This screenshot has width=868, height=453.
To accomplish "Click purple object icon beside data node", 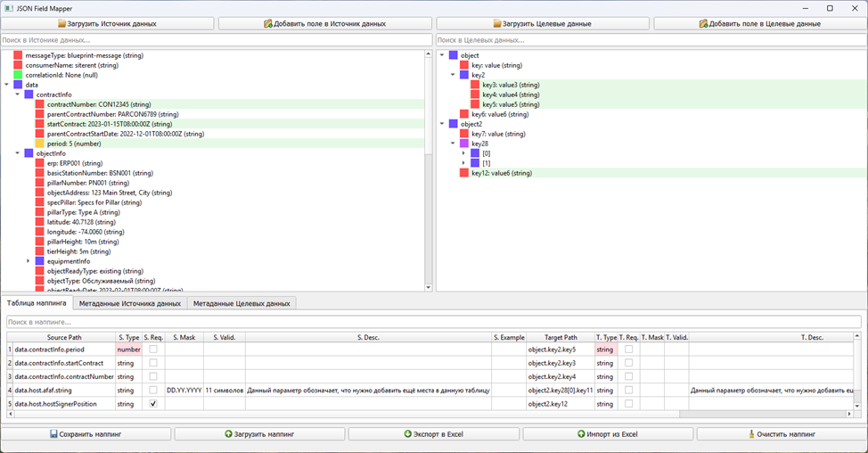I will click(x=18, y=85).
